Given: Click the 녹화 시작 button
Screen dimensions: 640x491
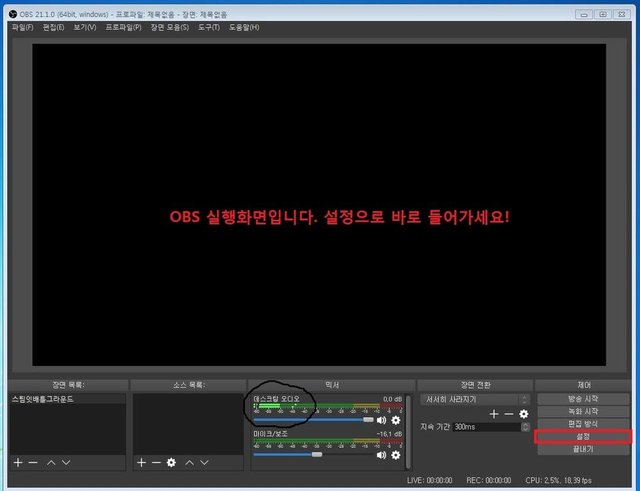Looking at the screenshot, I should coord(583,411).
